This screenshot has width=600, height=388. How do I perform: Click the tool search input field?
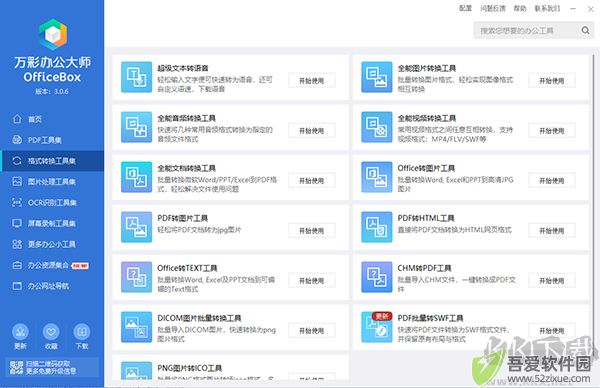(x=533, y=31)
